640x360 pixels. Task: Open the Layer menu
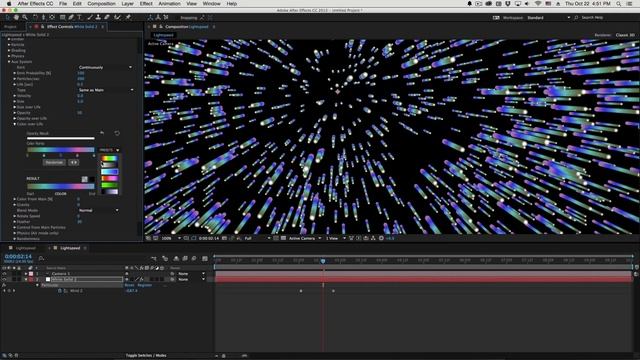127,4
